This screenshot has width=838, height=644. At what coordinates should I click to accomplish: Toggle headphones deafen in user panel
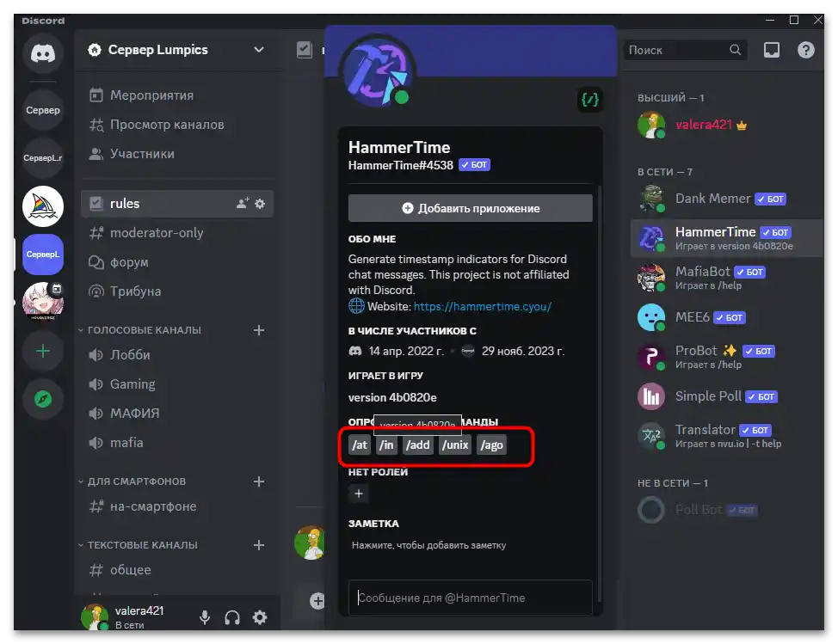232,617
